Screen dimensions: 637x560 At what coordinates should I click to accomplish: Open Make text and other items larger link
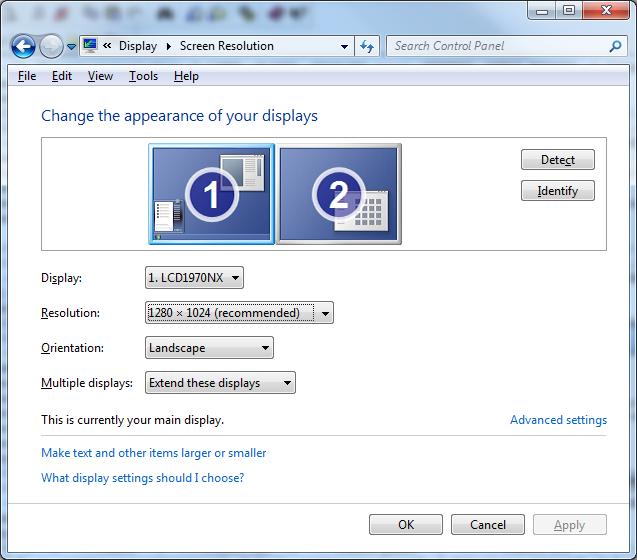[154, 453]
